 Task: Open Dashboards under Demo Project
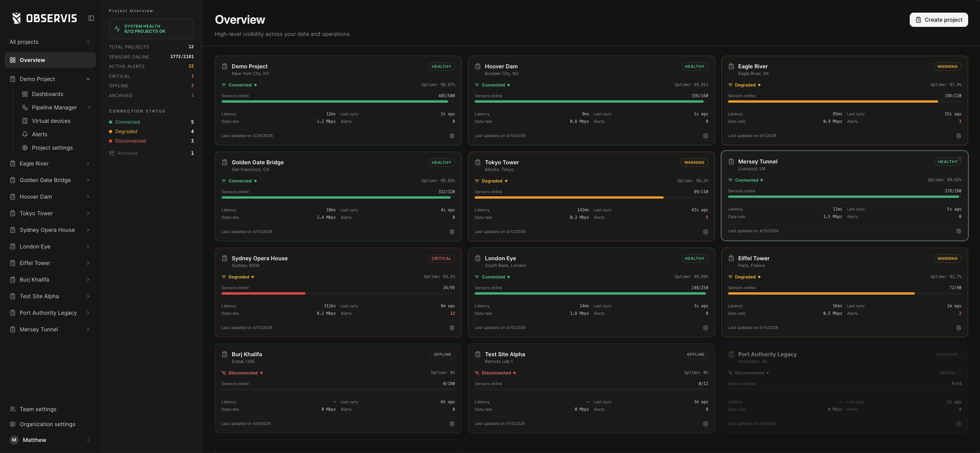47,94
